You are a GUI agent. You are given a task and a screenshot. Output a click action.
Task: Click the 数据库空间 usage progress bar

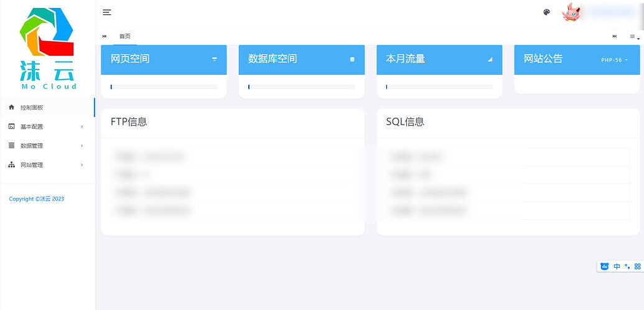[x=301, y=87]
